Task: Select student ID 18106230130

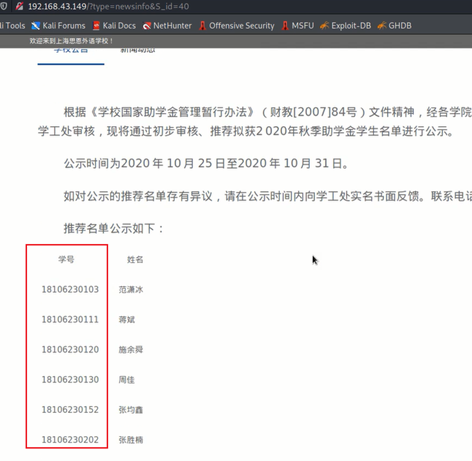Action: pos(70,379)
